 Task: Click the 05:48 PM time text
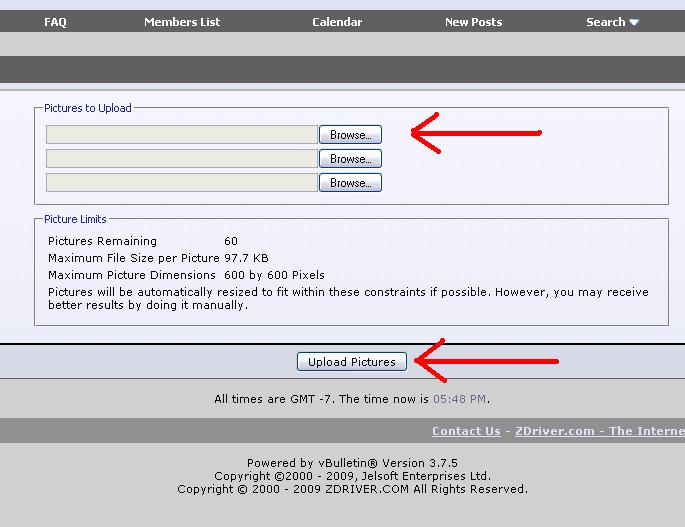(459, 399)
